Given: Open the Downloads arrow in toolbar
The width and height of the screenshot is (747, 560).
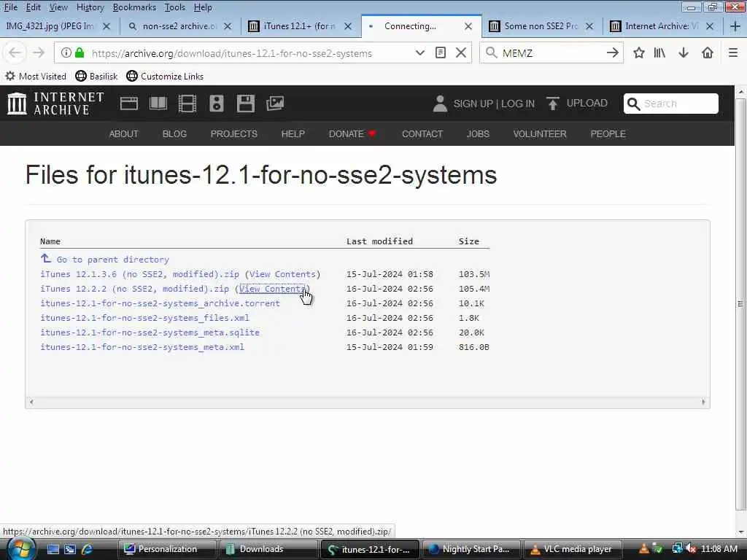Looking at the screenshot, I should coord(684,52).
